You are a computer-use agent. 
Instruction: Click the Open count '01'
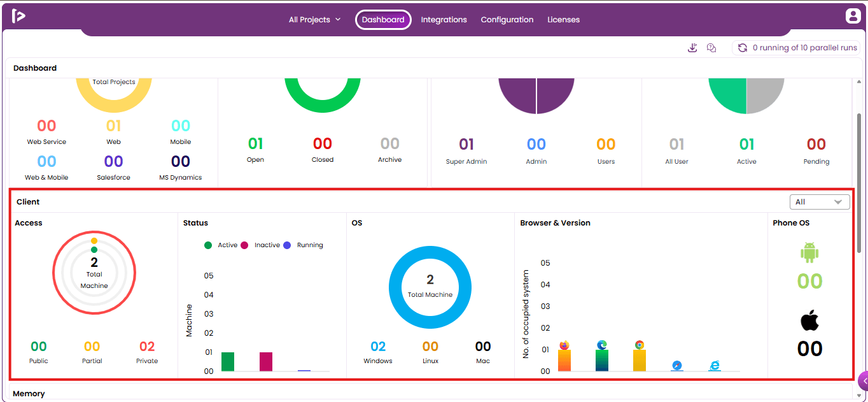pyautogui.click(x=255, y=144)
